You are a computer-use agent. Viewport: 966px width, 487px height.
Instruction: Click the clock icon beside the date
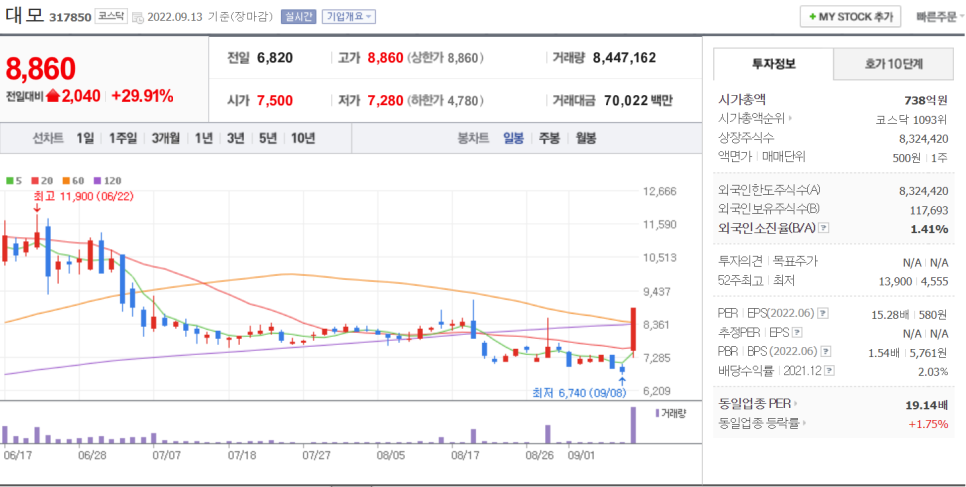coord(138,18)
